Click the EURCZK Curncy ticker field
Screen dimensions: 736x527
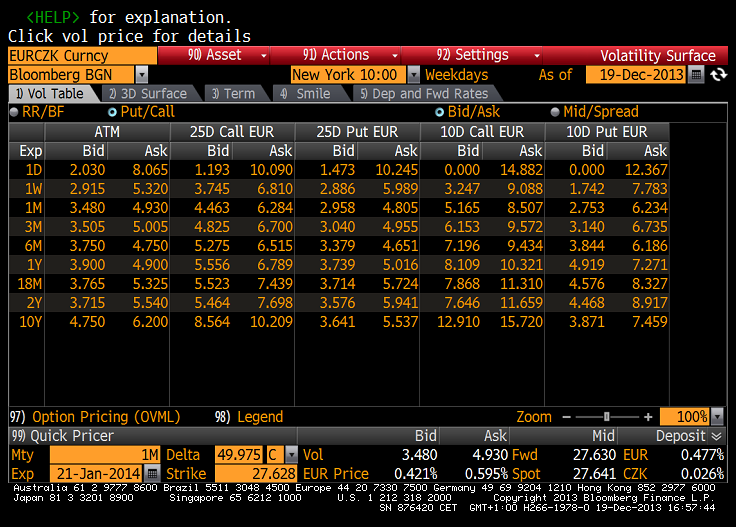tap(83, 56)
